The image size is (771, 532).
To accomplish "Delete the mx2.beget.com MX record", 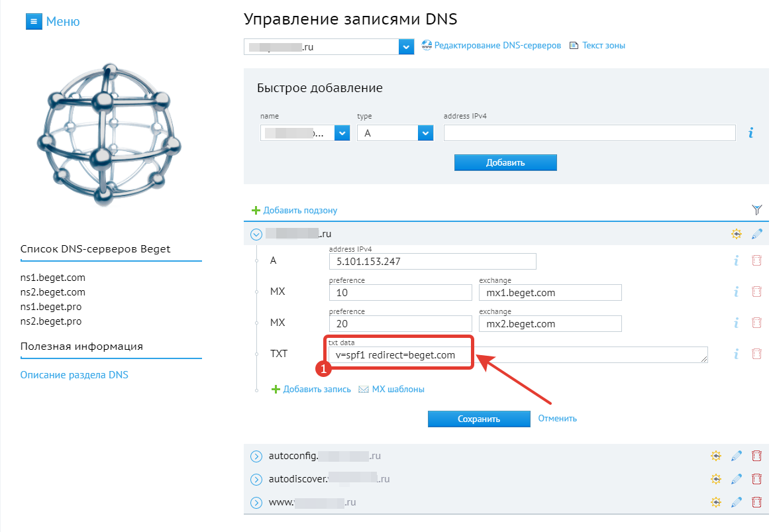I will [756, 323].
